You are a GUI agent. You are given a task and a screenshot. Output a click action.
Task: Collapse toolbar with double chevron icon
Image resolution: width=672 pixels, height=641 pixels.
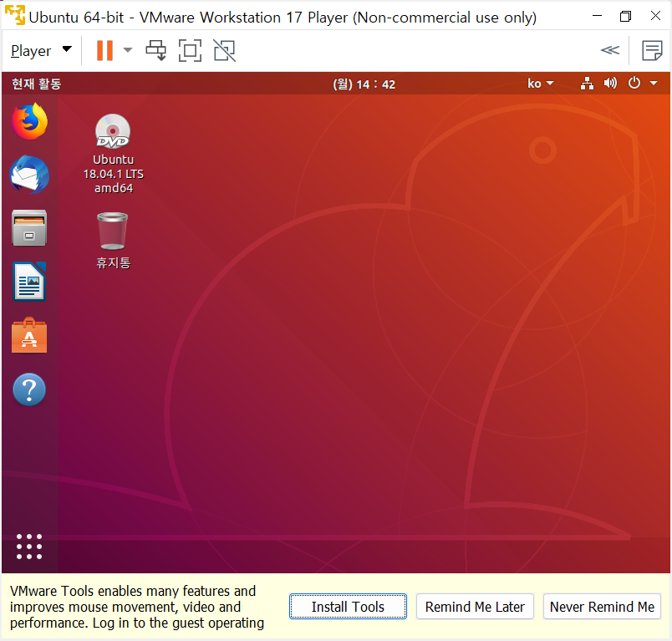click(610, 50)
